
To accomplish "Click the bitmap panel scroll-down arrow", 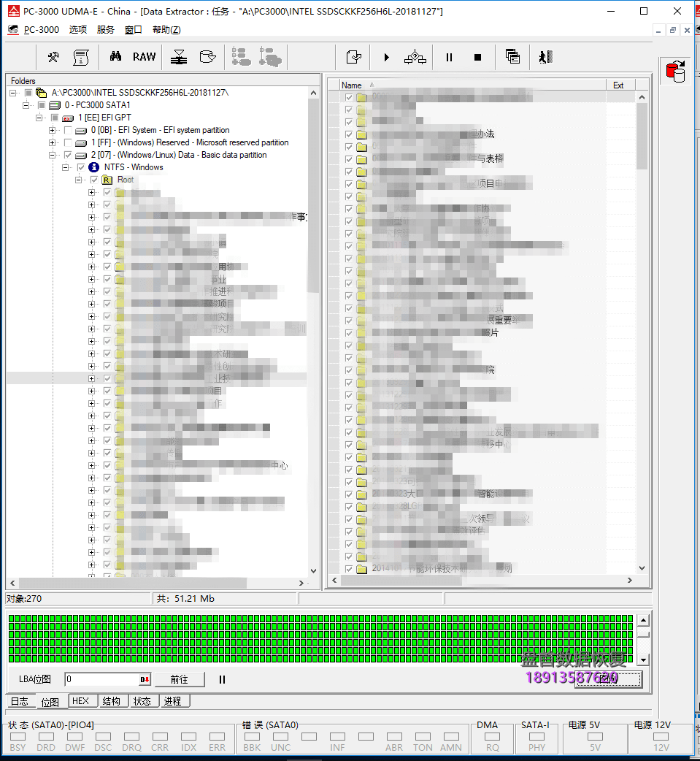I will tap(643, 660).
